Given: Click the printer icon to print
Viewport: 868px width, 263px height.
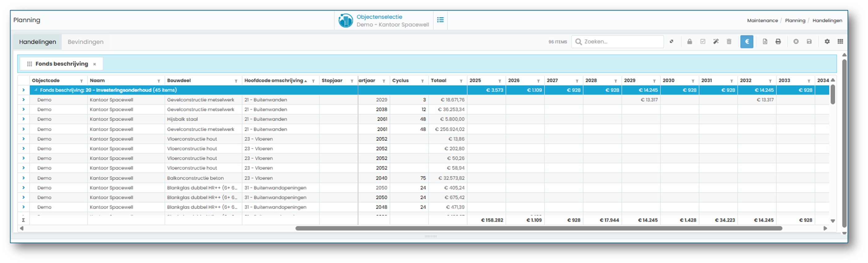Looking at the screenshot, I should click(778, 41).
